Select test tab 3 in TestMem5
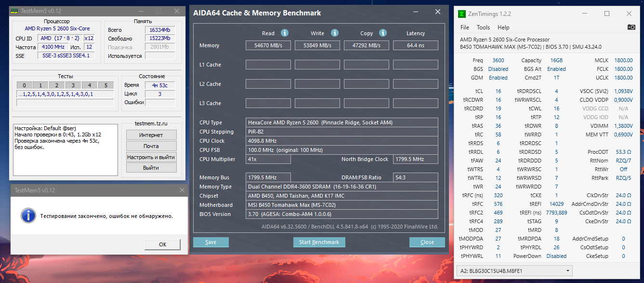 pos(73,85)
